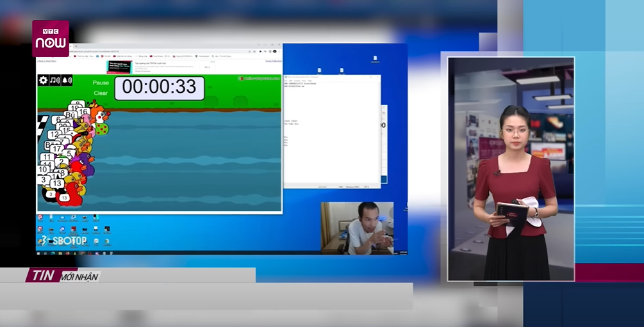Click the duck label 10

[x=43, y=170]
